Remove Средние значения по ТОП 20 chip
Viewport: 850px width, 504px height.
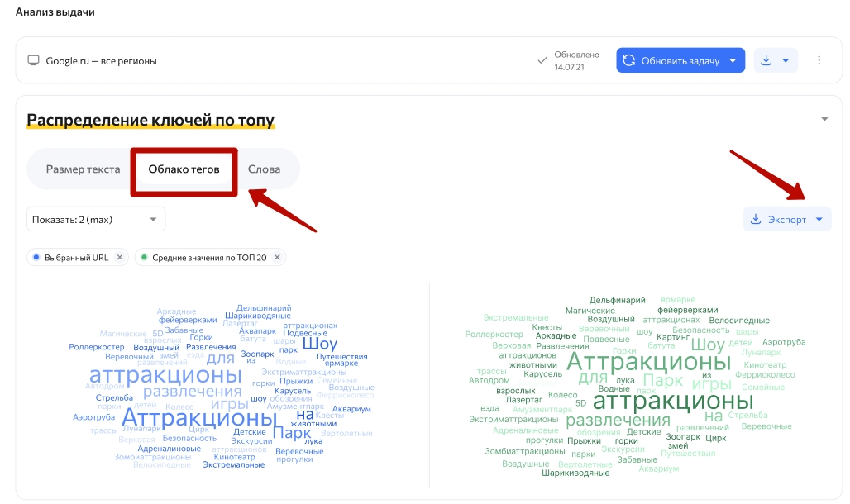click(x=277, y=257)
